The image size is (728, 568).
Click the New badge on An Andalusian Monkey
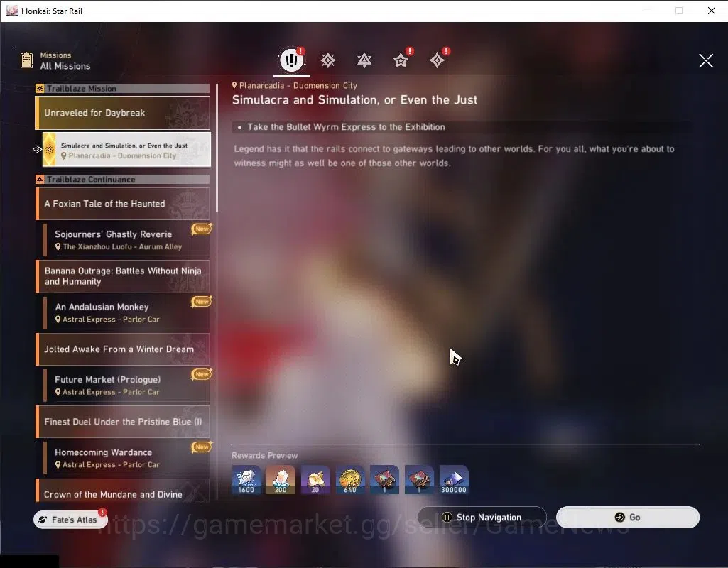point(202,301)
